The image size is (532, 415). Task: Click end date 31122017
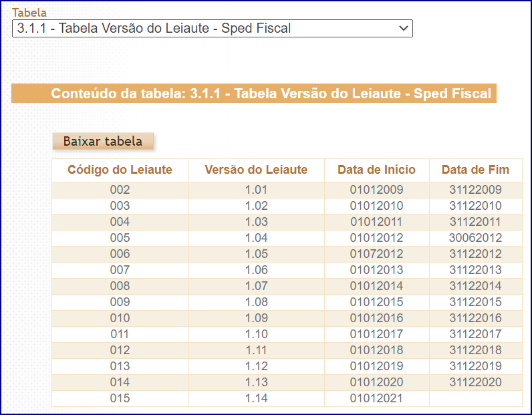(x=476, y=334)
